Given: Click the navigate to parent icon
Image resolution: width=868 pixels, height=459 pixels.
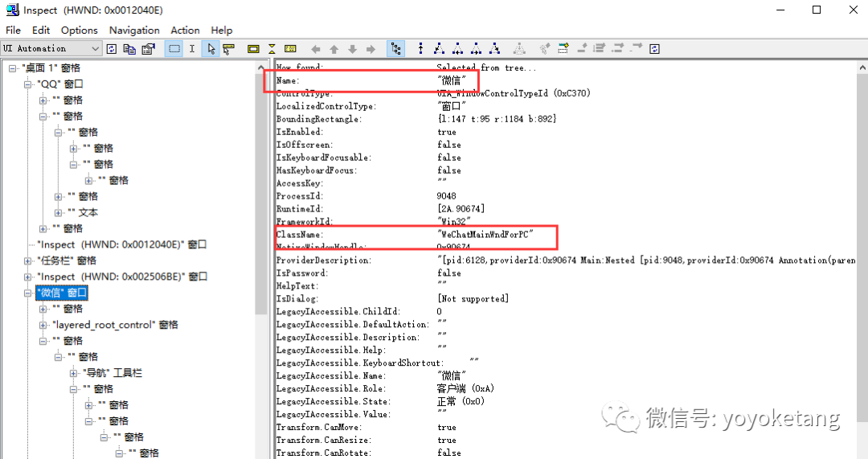Looking at the screenshot, I should pos(420,49).
